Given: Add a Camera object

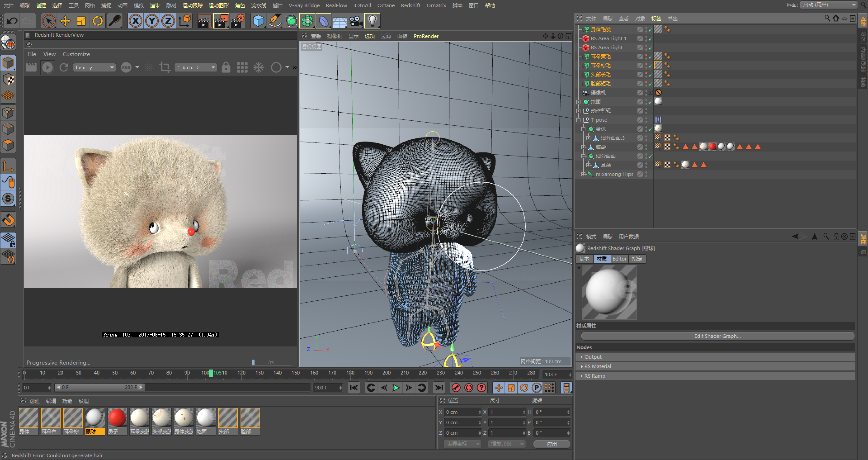Looking at the screenshot, I should click(x=356, y=21).
